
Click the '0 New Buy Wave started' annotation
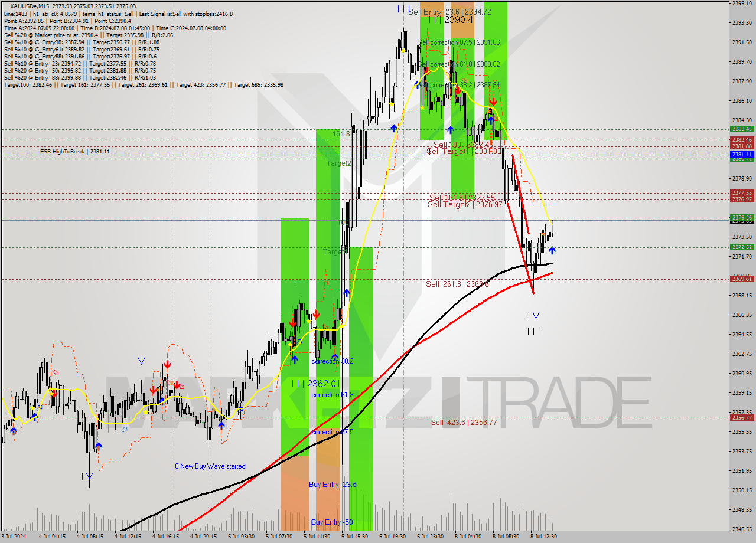tap(210, 466)
